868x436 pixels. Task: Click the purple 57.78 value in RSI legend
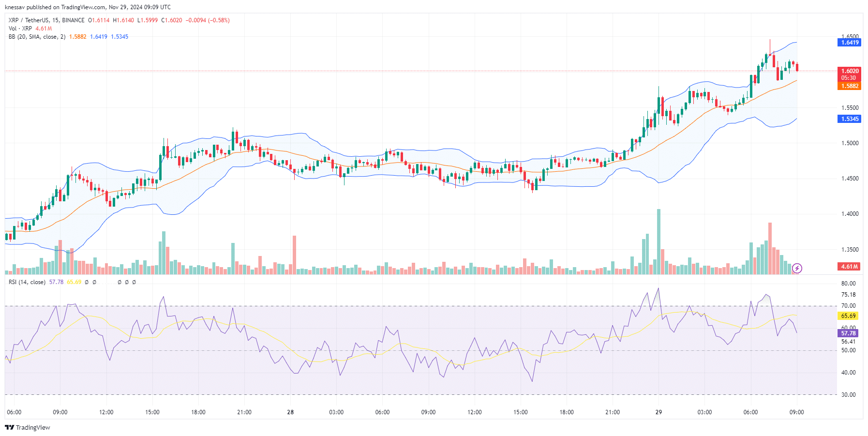tap(56, 282)
